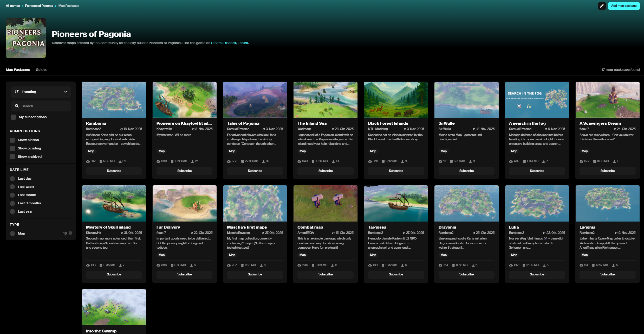The width and height of the screenshot is (644, 334).
Task: Click the search magnifier icon
Action: pyautogui.click(x=17, y=106)
